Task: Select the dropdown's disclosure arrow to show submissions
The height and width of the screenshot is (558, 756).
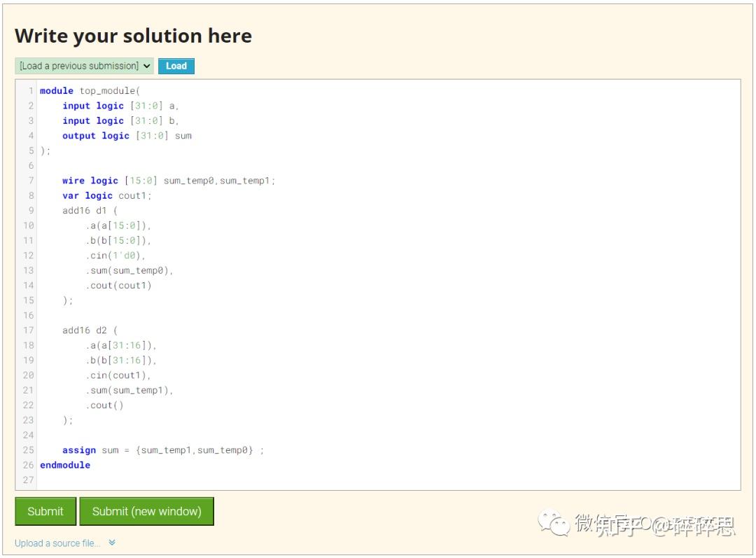Action: pyautogui.click(x=145, y=66)
